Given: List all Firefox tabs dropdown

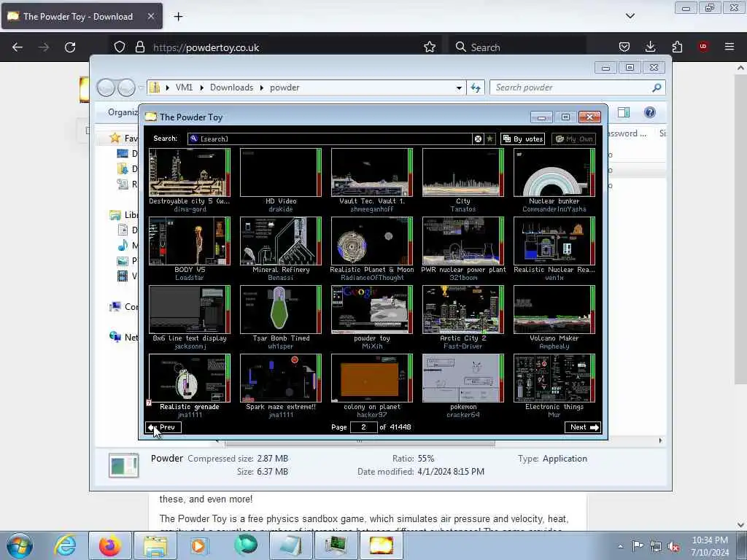Looking at the screenshot, I should coord(630,16).
